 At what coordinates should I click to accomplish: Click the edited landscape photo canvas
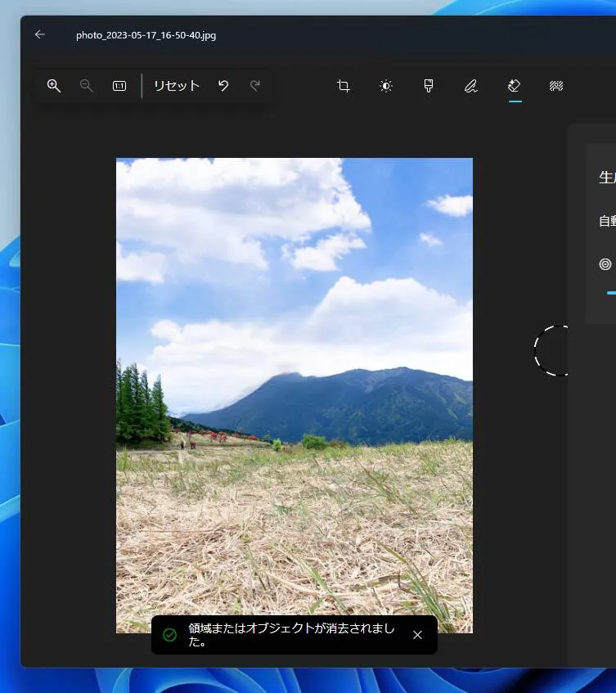click(x=295, y=395)
